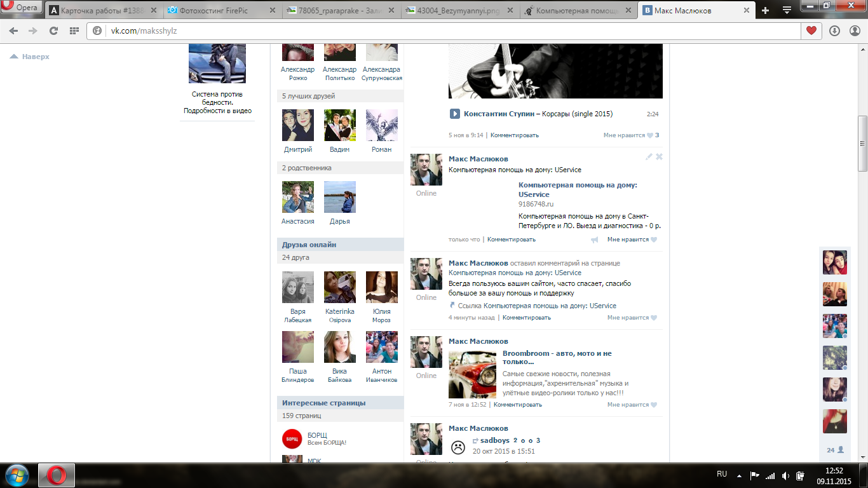Click the Наверх back-to-top link
This screenshot has width=868, height=488.
pyautogui.click(x=29, y=57)
